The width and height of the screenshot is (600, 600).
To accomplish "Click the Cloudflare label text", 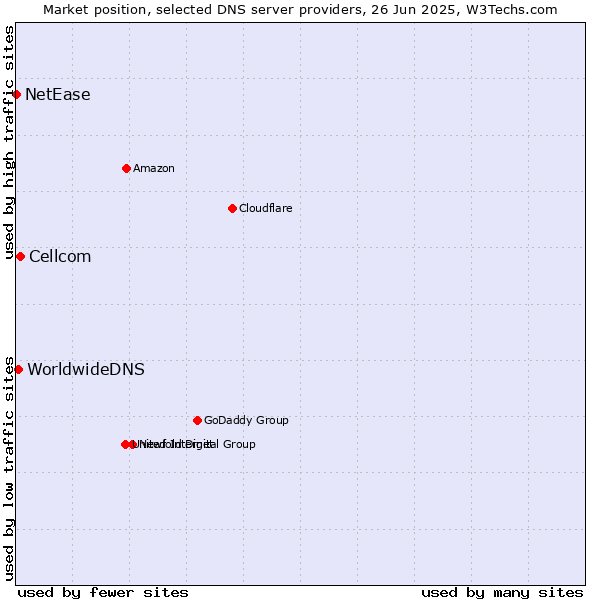I will [266, 208].
